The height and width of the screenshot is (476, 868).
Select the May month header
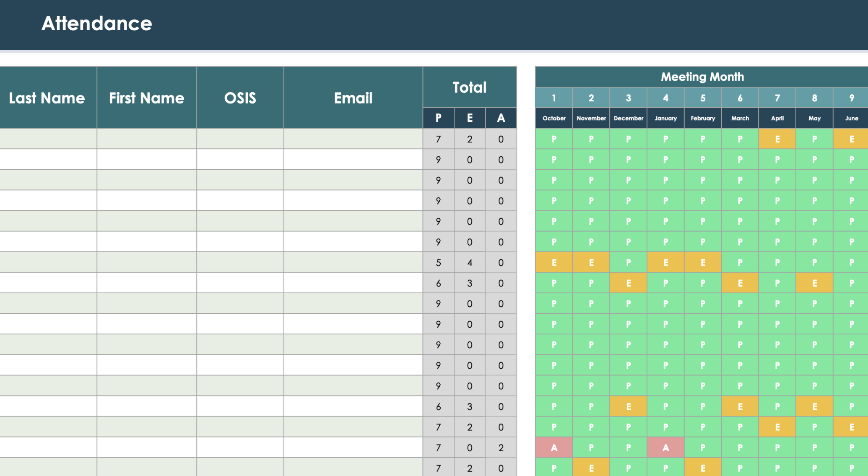(815, 118)
